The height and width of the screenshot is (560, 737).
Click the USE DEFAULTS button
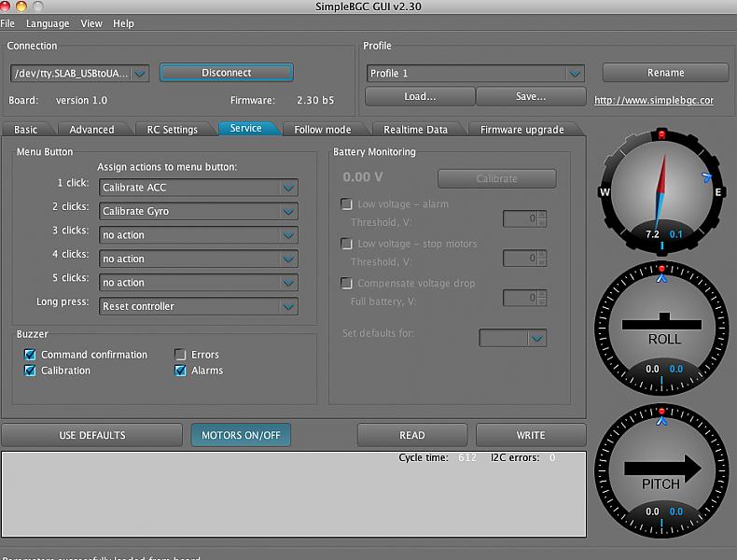pyautogui.click(x=92, y=435)
